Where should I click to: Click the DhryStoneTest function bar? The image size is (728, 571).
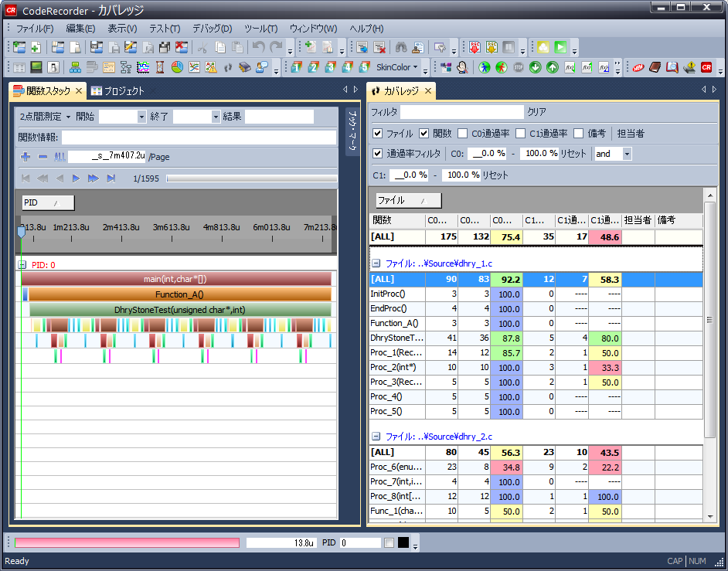pos(180,310)
